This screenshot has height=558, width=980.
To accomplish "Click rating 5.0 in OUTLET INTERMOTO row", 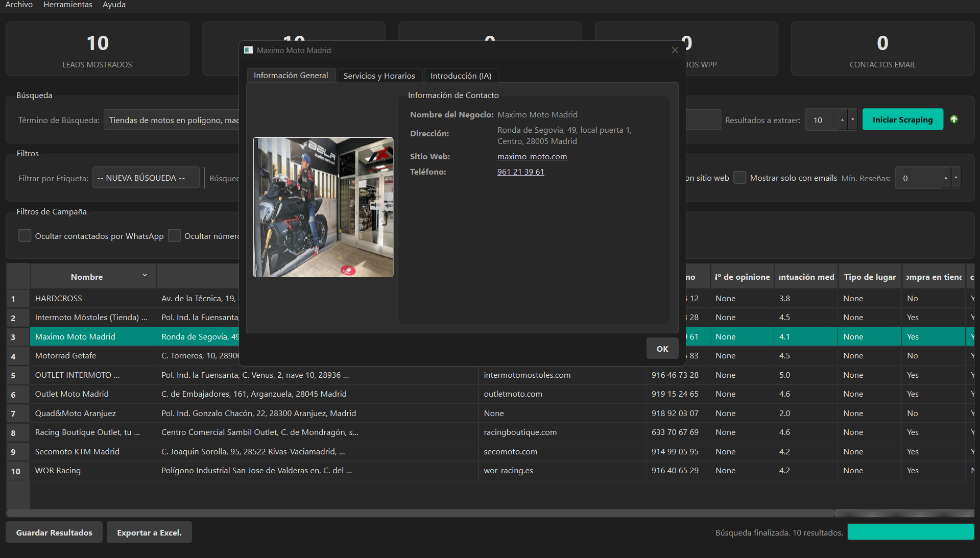I will [x=806, y=375].
